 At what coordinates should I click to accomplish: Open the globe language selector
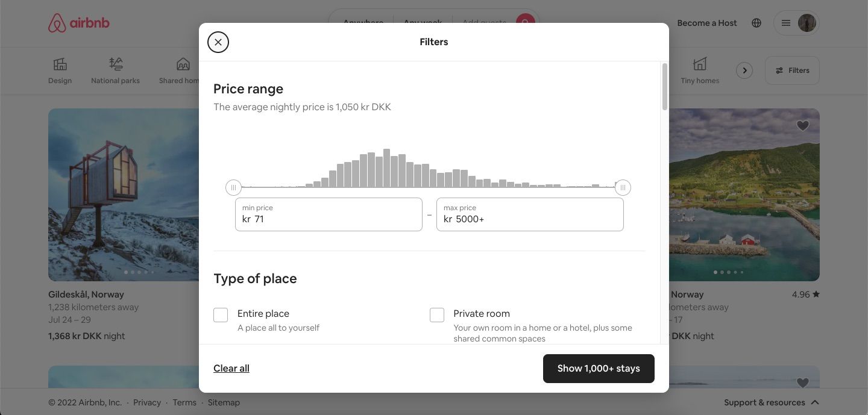coord(756,23)
